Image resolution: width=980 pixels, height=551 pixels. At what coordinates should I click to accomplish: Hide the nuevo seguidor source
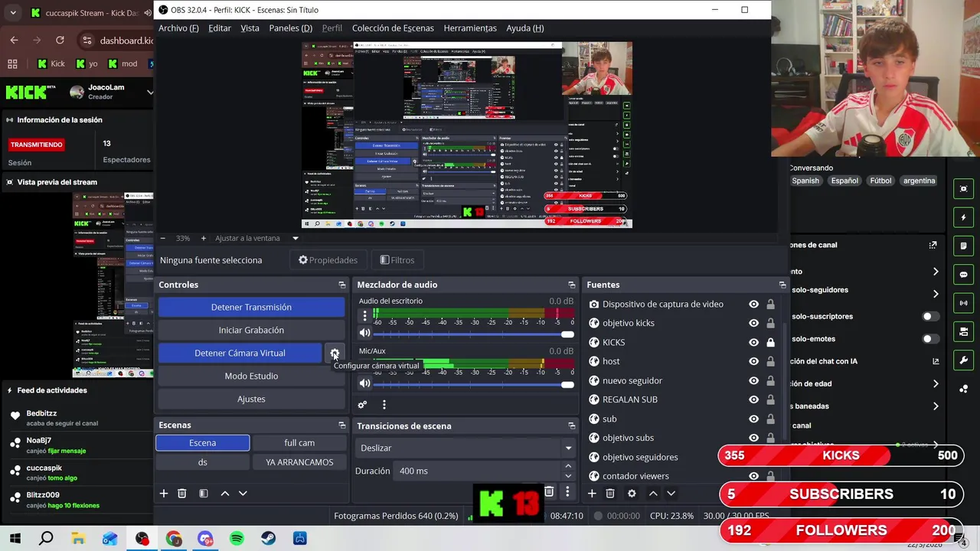[753, 380]
